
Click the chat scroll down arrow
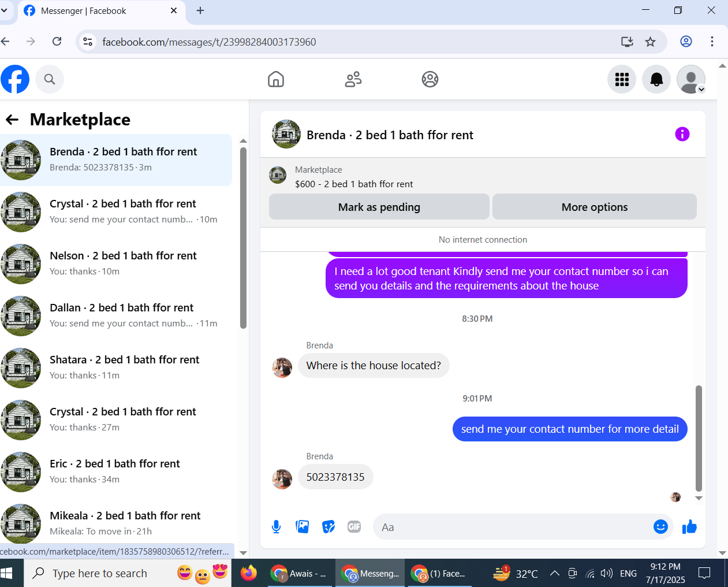pyautogui.click(x=699, y=498)
